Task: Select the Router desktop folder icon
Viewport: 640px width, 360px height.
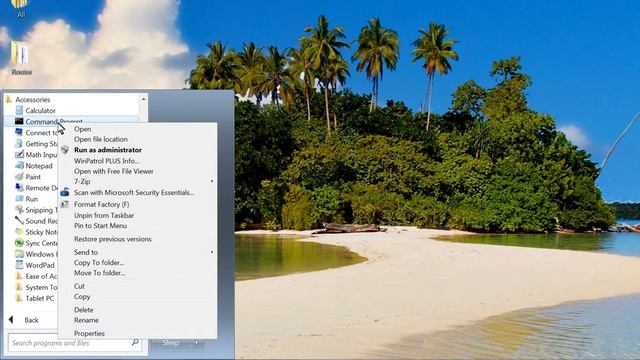Action: pos(20,58)
